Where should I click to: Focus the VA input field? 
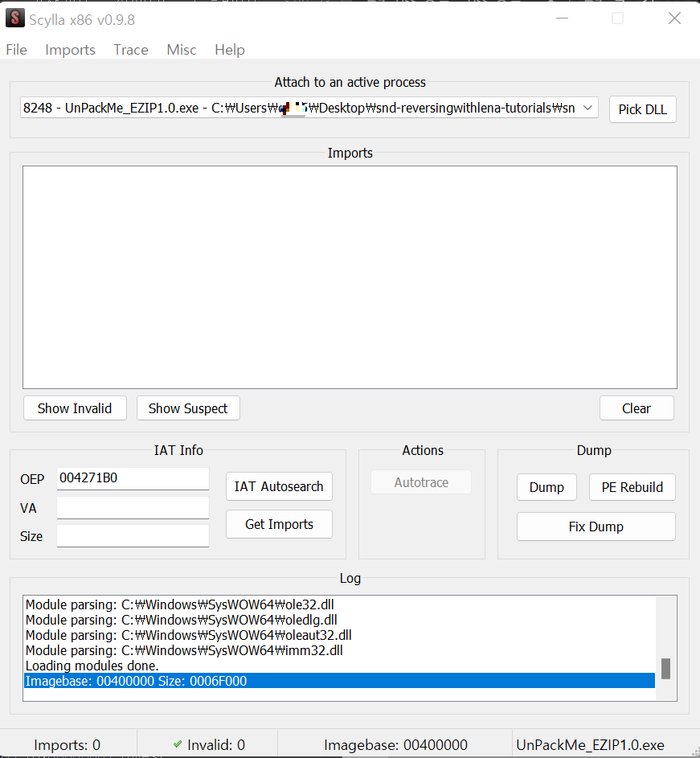133,507
